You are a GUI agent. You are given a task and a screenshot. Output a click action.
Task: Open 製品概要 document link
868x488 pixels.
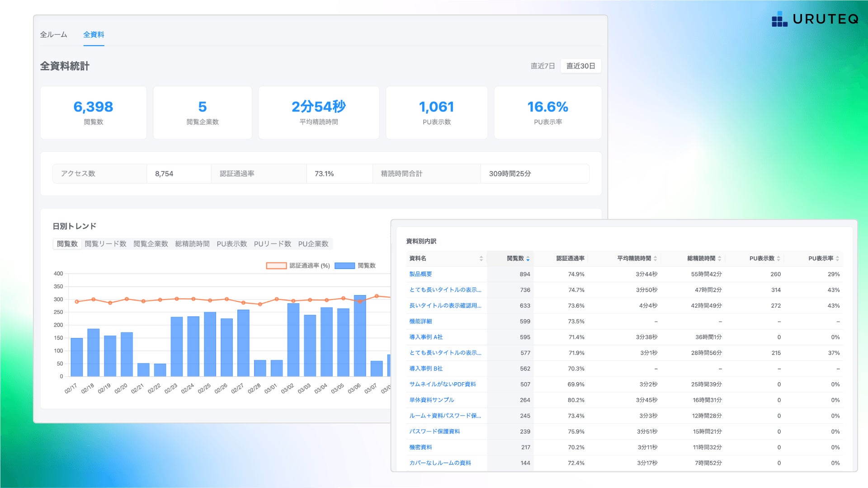click(x=420, y=274)
